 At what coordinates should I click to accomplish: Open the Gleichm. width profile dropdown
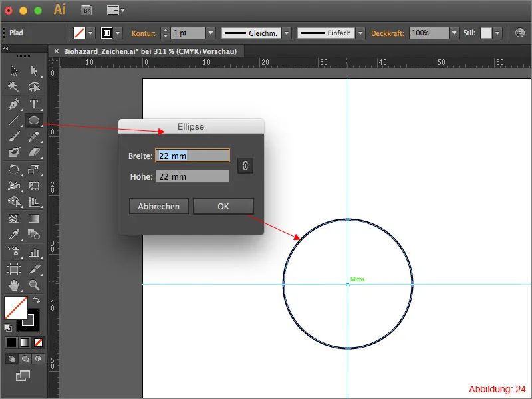[287, 33]
